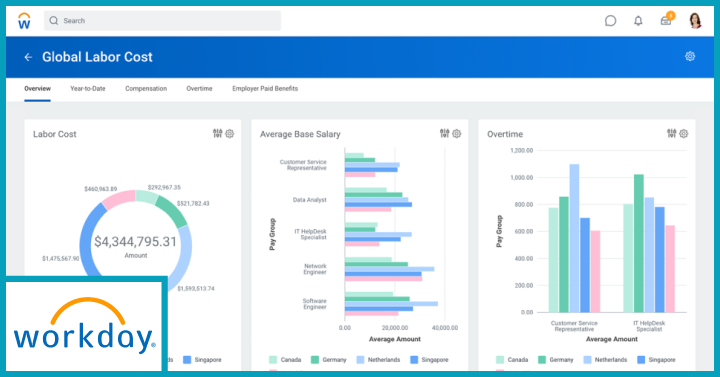This screenshot has height=377, width=720.
Task: Switch to the Year-to-Date tab
Action: [x=88, y=89]
